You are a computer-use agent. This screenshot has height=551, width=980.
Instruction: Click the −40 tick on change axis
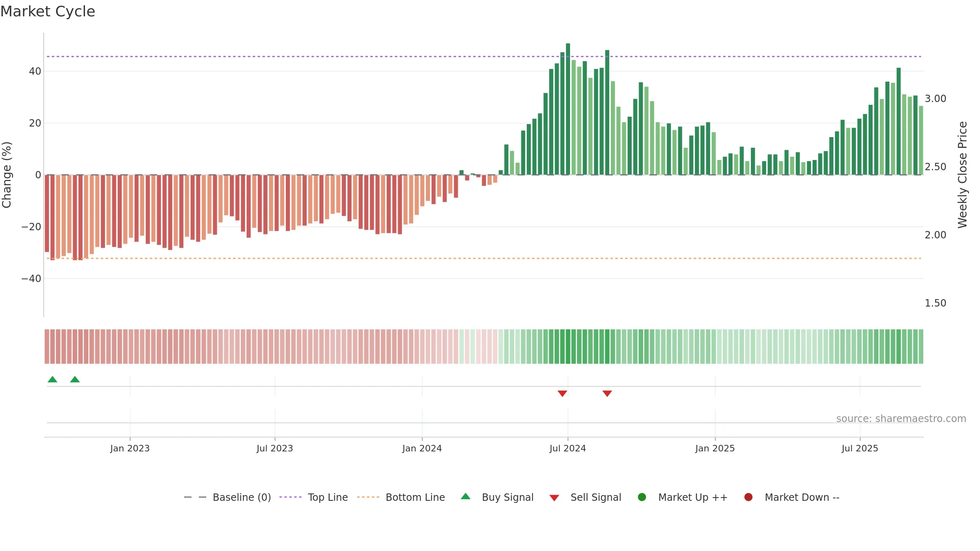(x=31, y=279)
